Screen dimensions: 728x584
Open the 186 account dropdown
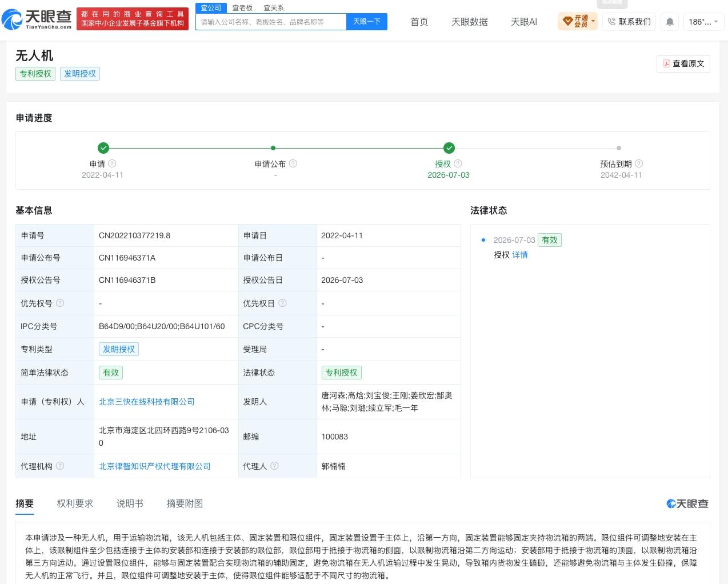(703, 22)
